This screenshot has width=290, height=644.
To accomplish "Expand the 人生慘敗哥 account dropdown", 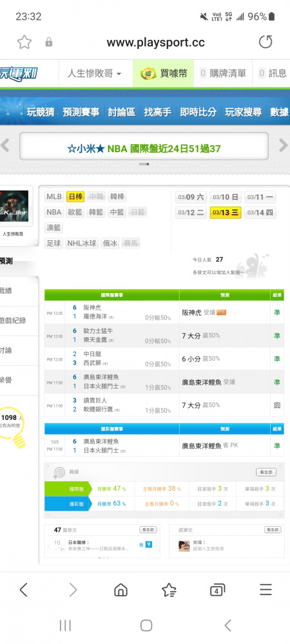I will click(x=95, y=73).
